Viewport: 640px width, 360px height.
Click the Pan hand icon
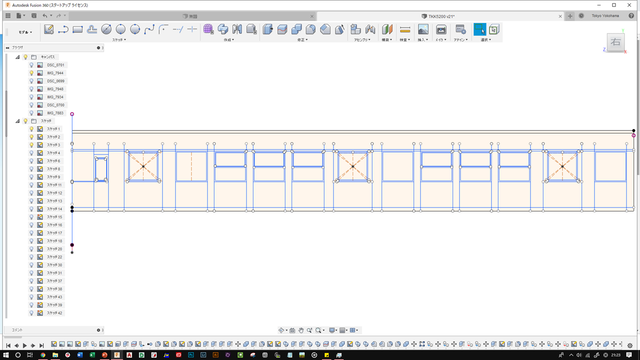301,330
